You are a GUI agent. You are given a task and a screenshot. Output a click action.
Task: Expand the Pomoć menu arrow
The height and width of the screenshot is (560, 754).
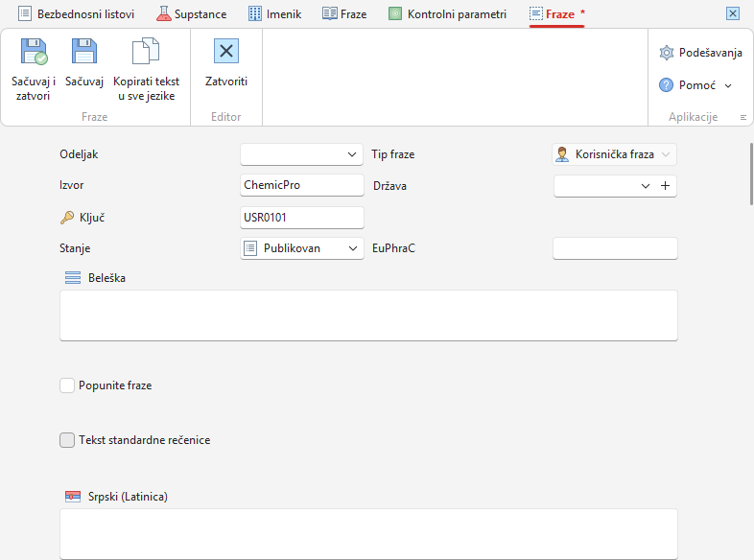728,85
